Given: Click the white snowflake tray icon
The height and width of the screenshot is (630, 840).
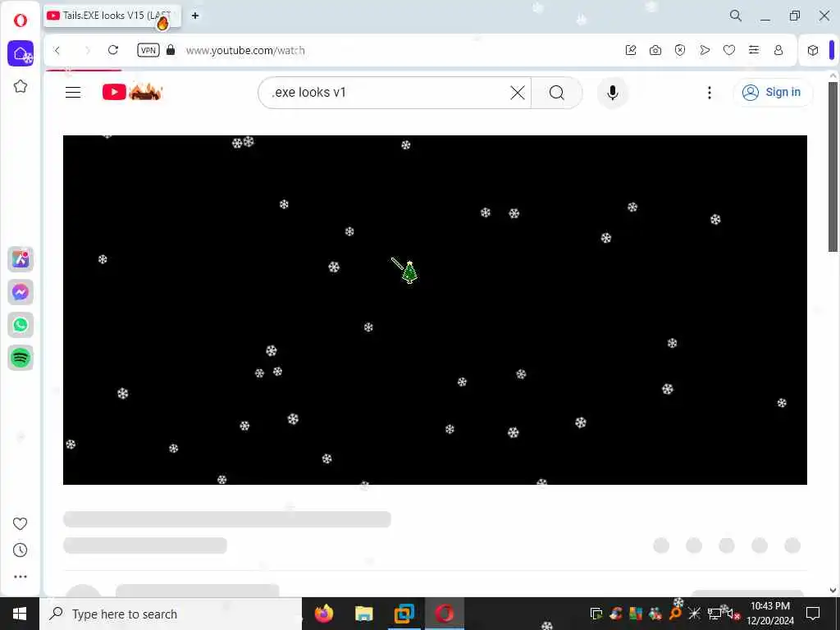Looking at the screenshot, I should pos(694,614).
